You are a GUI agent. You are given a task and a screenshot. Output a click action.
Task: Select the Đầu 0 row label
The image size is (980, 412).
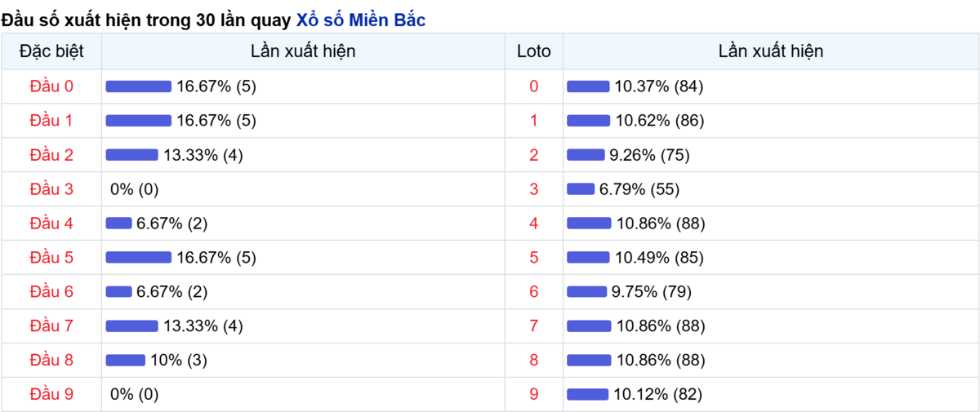coord(51,86)
